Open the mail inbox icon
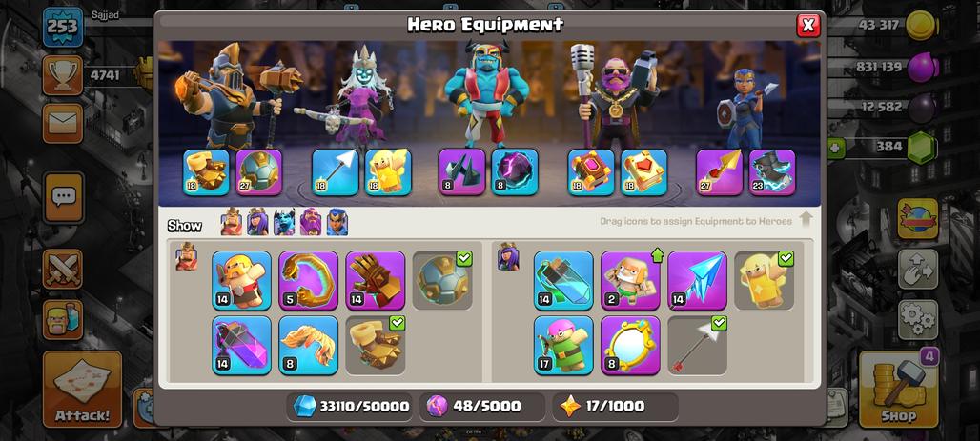The image size is (980, 441). click(x=63, y=123)
